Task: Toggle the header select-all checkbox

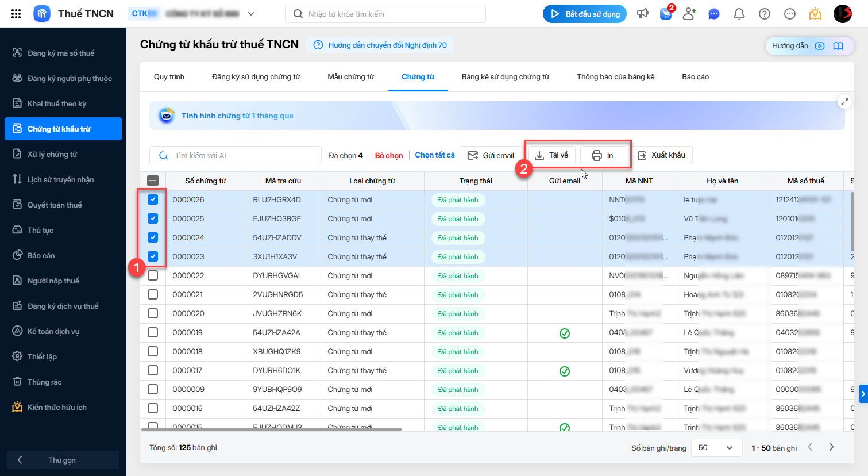Action: tap(153, 181)
